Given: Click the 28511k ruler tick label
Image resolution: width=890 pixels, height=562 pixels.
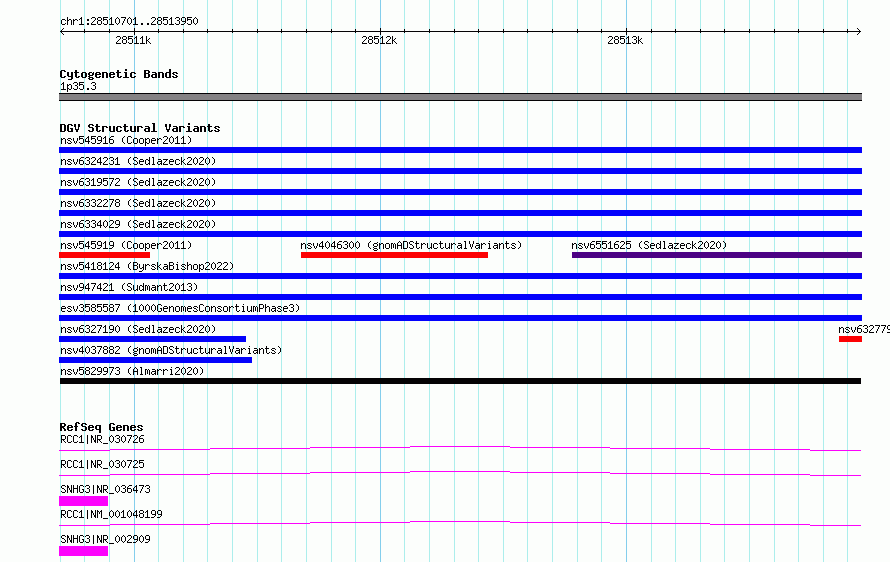Looking at the screenshot, I should [x=133, y=40].
